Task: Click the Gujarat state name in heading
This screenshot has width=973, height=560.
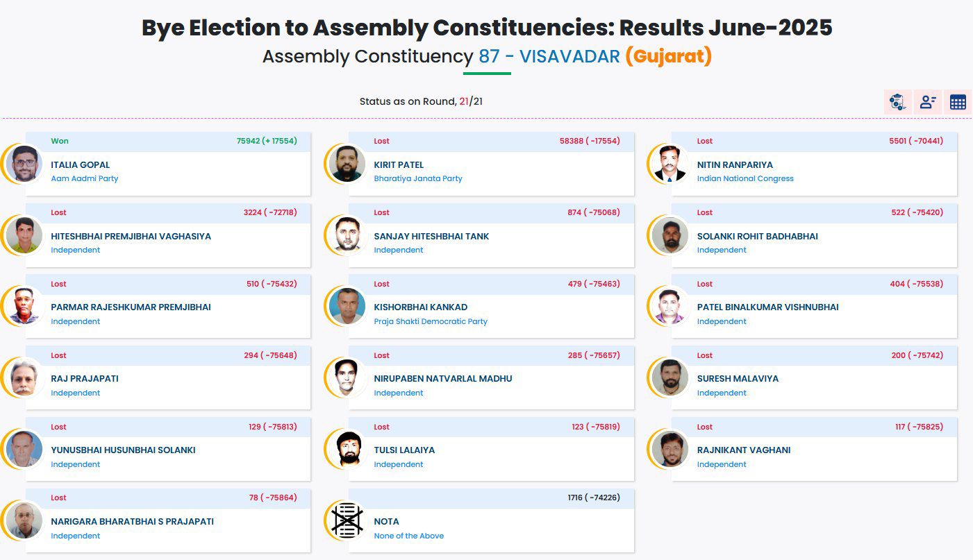Action: [669, 56]
